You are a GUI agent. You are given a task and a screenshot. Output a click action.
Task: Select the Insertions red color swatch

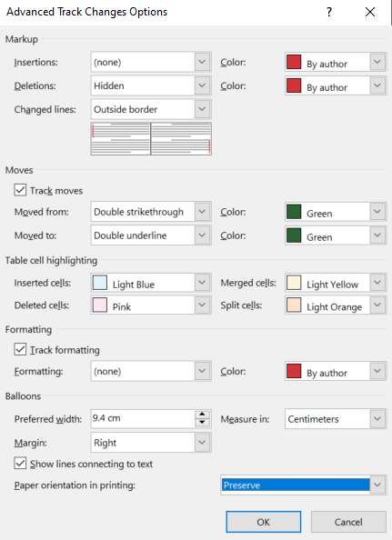294,63
